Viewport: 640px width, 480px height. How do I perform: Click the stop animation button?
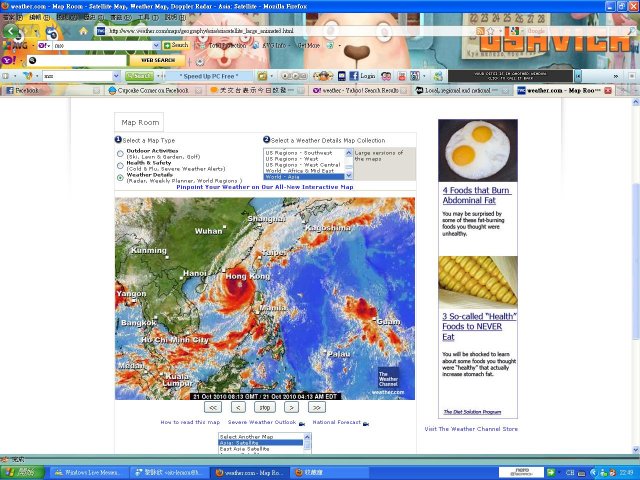click(x=265, y=408)
